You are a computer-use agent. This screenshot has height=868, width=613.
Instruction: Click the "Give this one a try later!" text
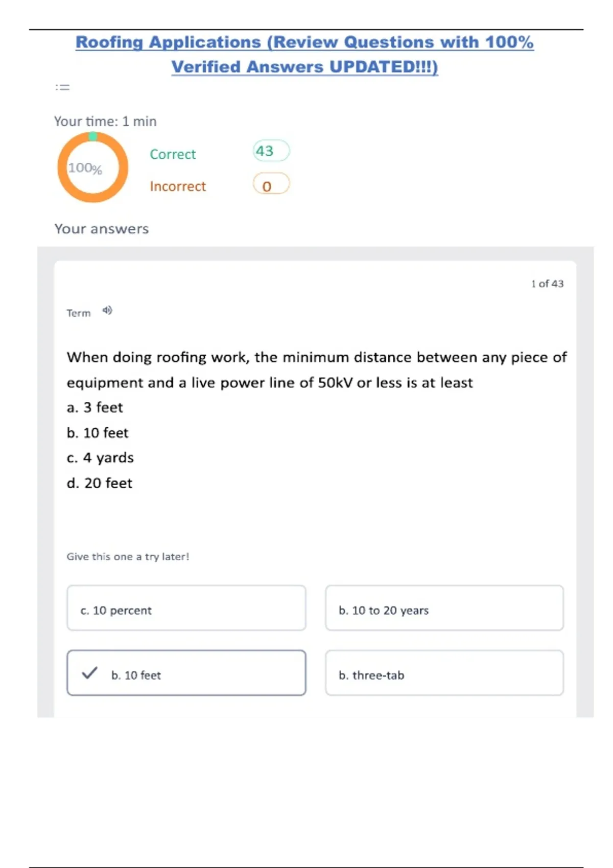128,557
